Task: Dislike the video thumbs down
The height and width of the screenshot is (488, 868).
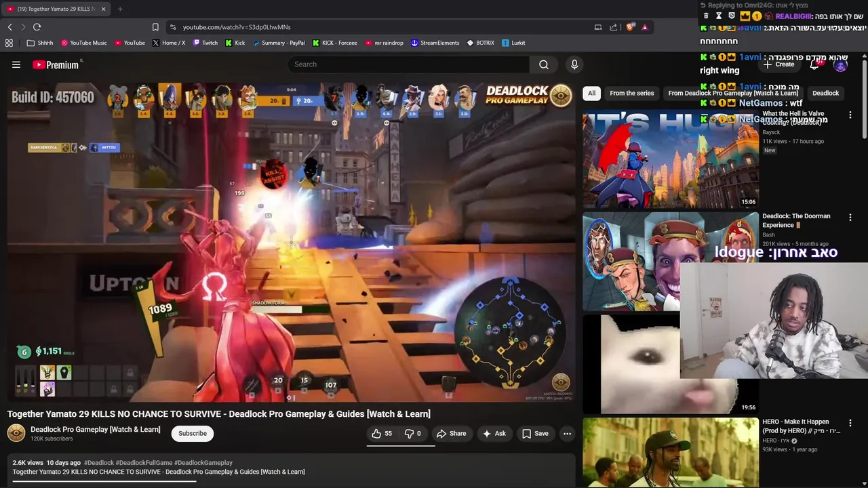Action: [413, 434]
